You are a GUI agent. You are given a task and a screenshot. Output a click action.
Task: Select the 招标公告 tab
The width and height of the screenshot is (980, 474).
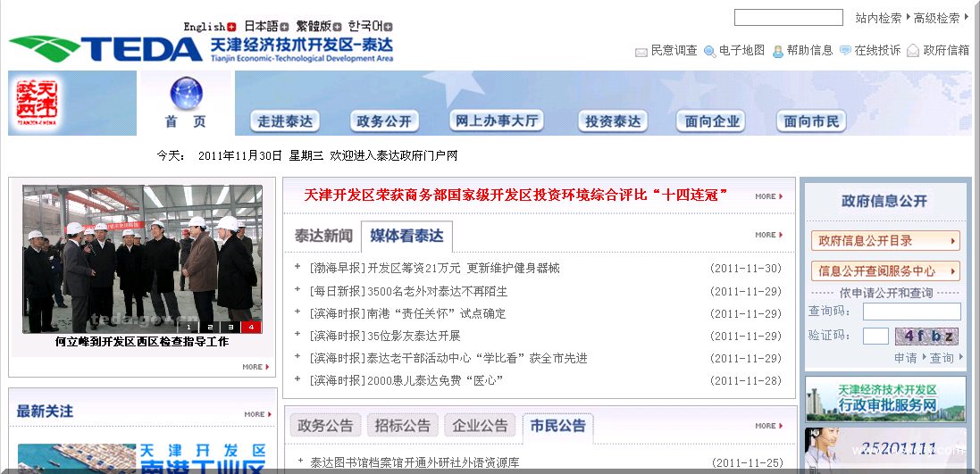click(x=402, y=426)
